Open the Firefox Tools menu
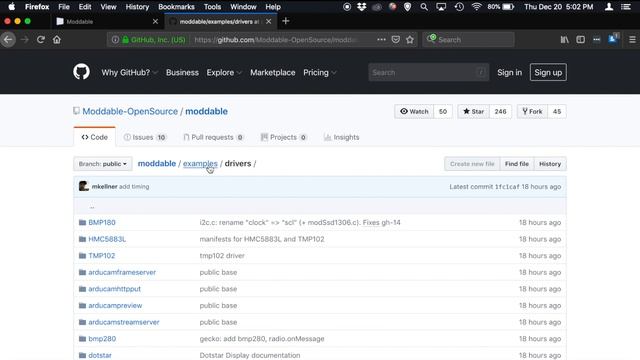Viewport: 640px width, 360px height. pos(212,7)
